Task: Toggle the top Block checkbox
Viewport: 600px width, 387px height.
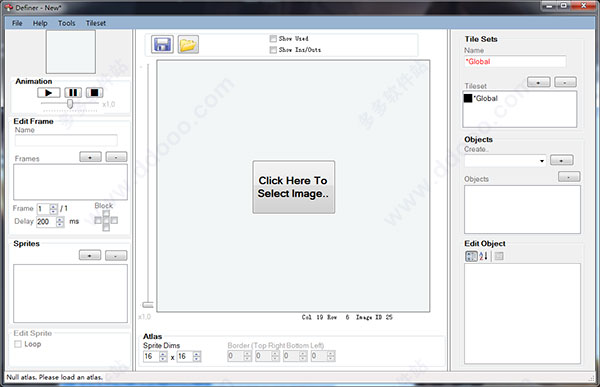Action: click(106, 214)
